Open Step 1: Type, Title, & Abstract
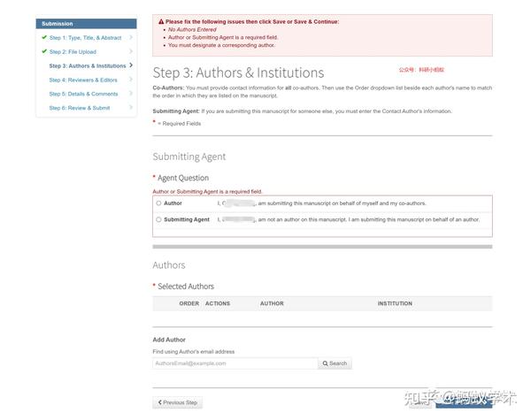The height and width of the screenshot is (420, 531). pyautogui.click(x=85, y=37)
